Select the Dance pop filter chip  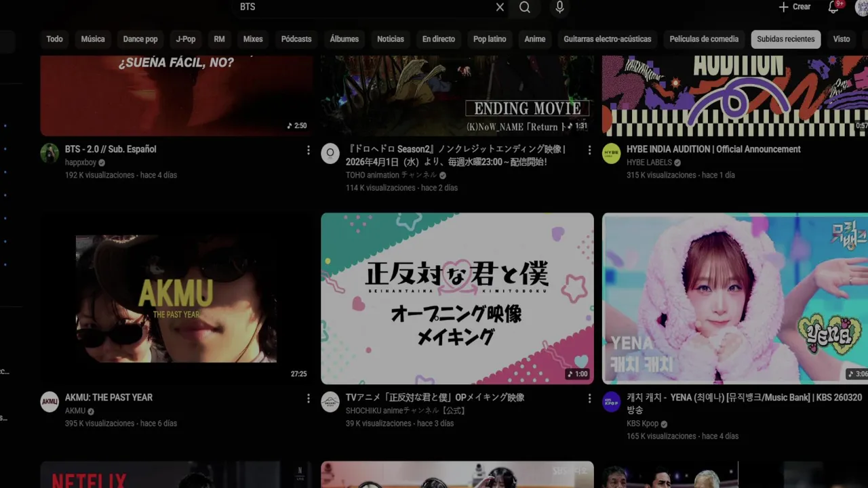pos(140,39)
